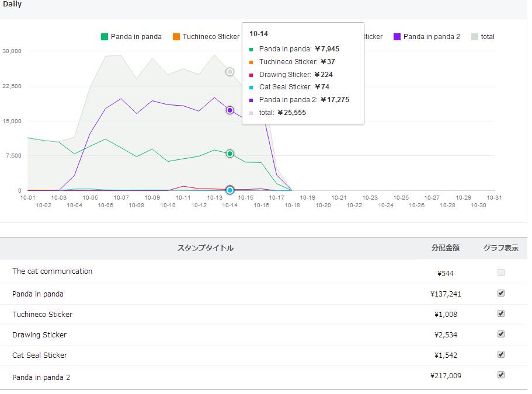Click the gray total data point marker
This screenshot has height=394, width=532.
[230, 72]
